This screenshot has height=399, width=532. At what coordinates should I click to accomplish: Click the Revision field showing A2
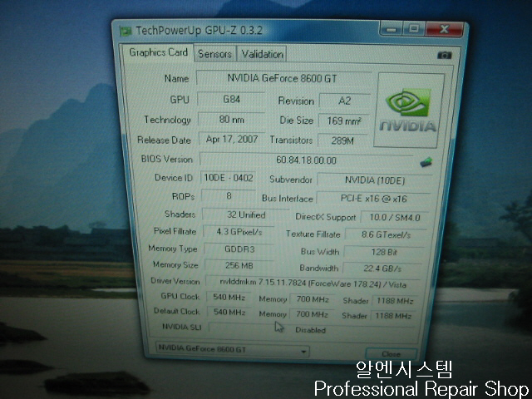[344, 101]
